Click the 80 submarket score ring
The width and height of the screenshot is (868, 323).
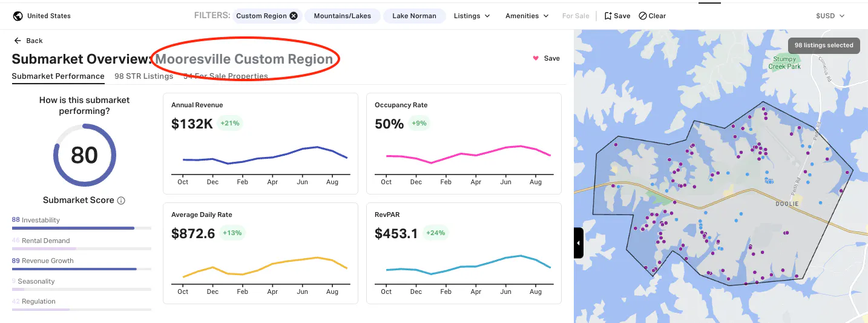[x=84, y=155]
